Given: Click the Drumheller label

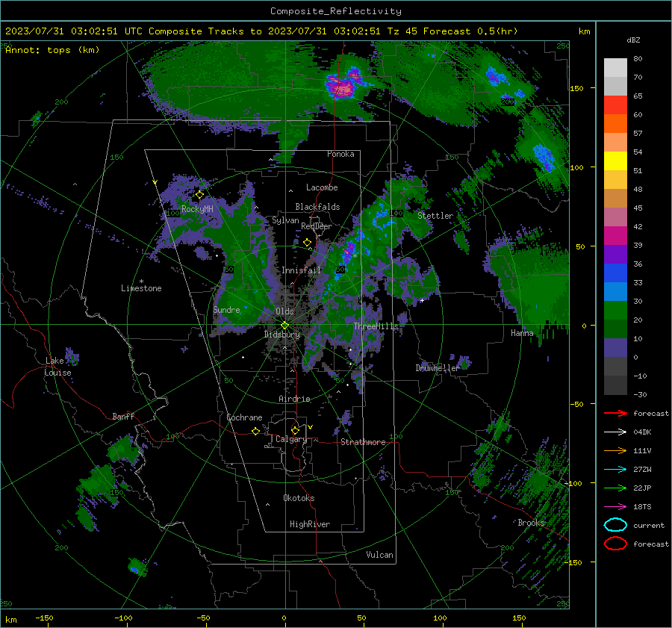Looking at the screenshot, I should point(438,368).
